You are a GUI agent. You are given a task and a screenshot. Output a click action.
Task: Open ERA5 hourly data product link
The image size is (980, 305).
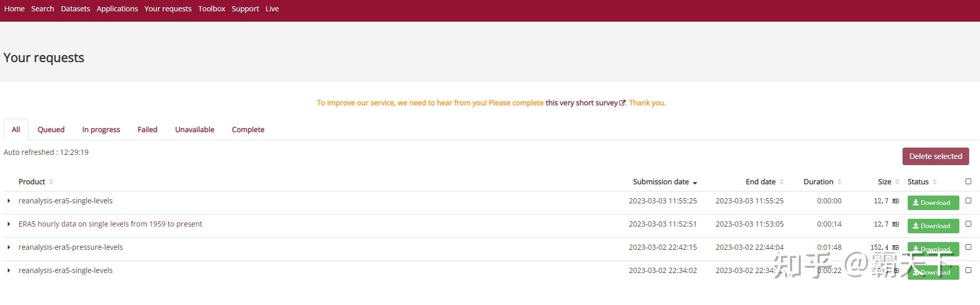110,224
